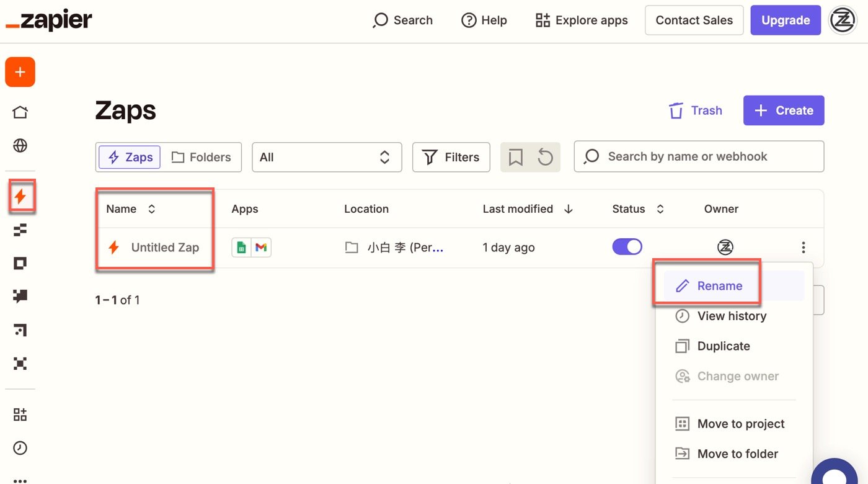Switch to the Folders tab
The height and width of the screenshot is (484, 868).
point(201,158)
